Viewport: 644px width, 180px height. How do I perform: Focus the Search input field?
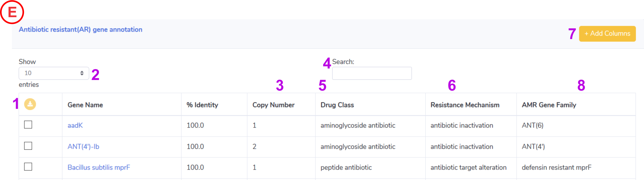click(x=372, y=73)
